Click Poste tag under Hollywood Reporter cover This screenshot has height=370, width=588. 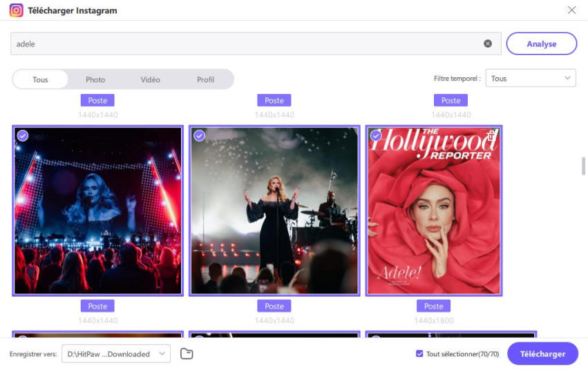pyautogui.click(x=433, y=306)
